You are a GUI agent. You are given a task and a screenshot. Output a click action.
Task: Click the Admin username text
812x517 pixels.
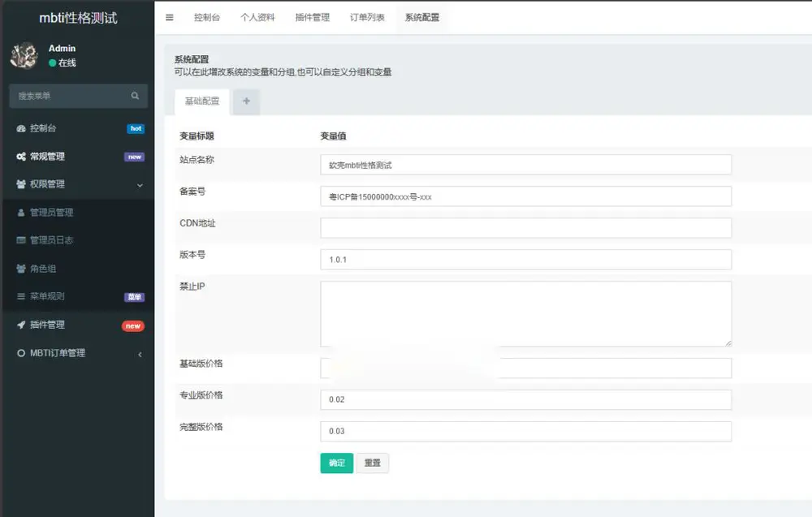click(x=63, y=48)
